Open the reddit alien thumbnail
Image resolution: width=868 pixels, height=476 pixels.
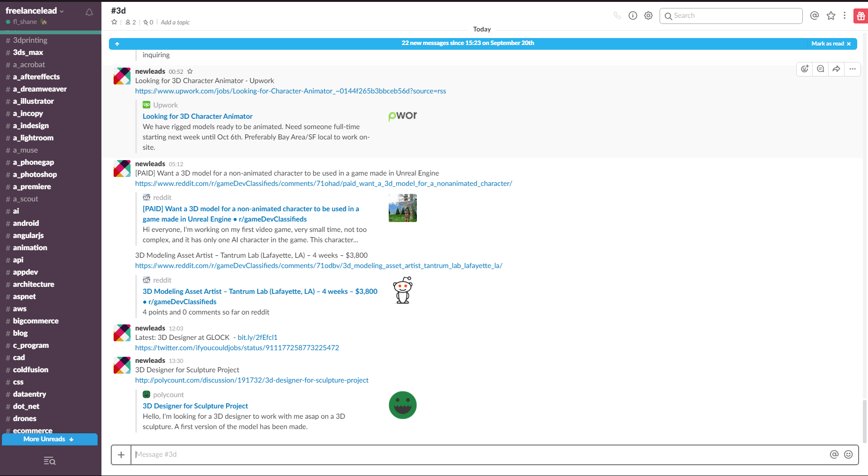[x=403, y=291]
